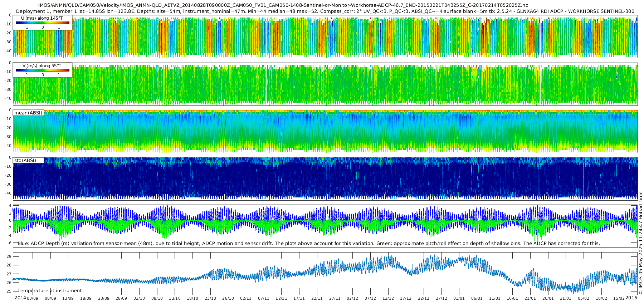Choose the 18/10 date tick
Screen dimensions: 644x304
(192, 298)
